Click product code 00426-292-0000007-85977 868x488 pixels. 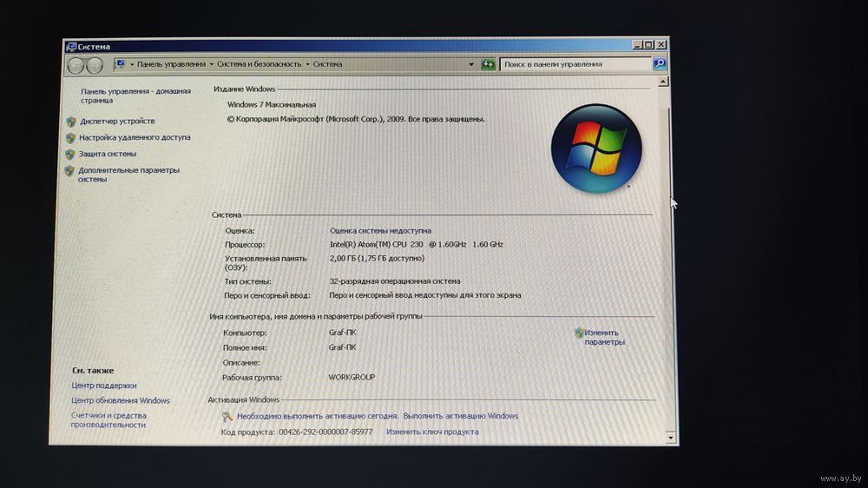click(x=325, y=432)
